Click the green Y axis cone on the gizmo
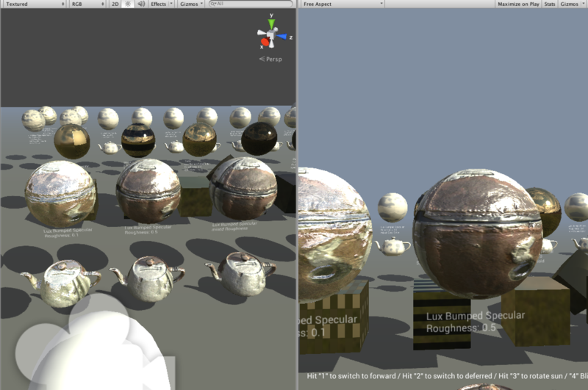The image size is (588, 390). point(271,24)
